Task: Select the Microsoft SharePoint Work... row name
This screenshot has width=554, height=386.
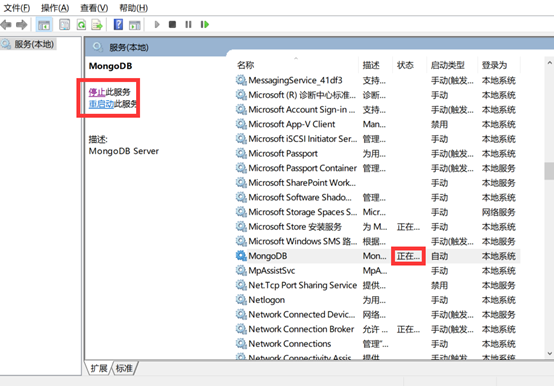Action: [302, 183]
